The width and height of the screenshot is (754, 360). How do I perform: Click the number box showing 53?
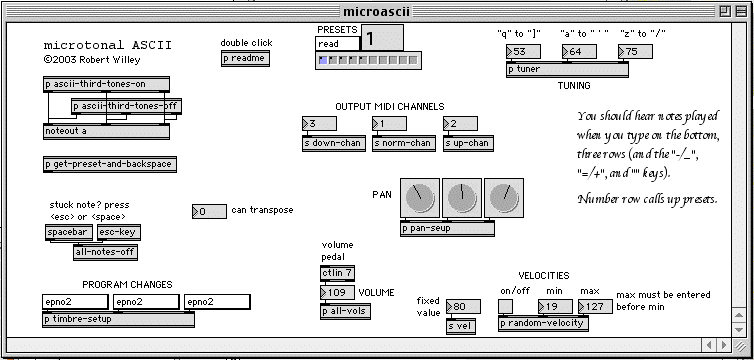point(524,51)
